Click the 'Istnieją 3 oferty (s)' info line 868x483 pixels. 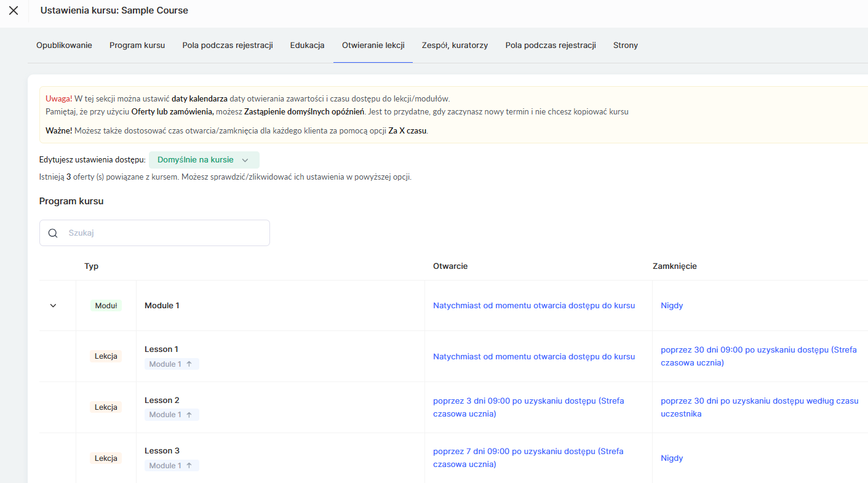click(225, 177)
